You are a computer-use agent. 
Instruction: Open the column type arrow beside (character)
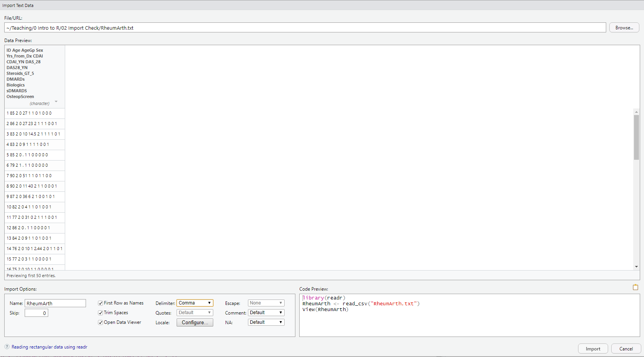tap(56, 102)
